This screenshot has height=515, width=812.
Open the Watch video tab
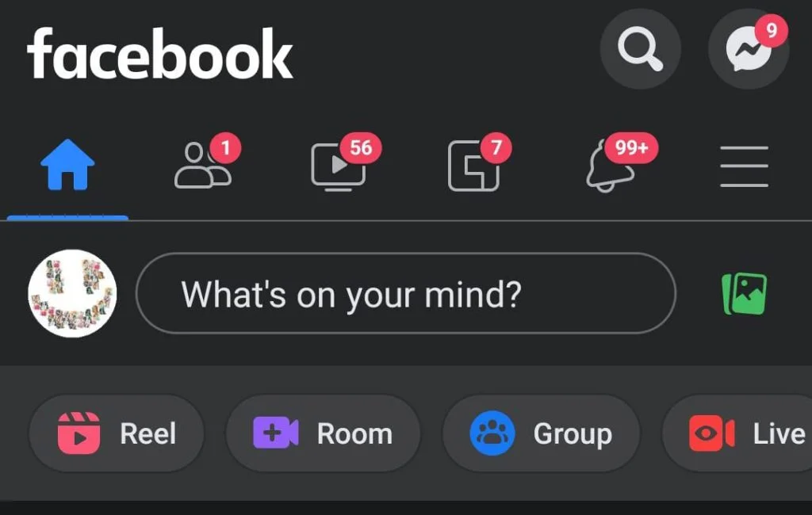[338, 166]
